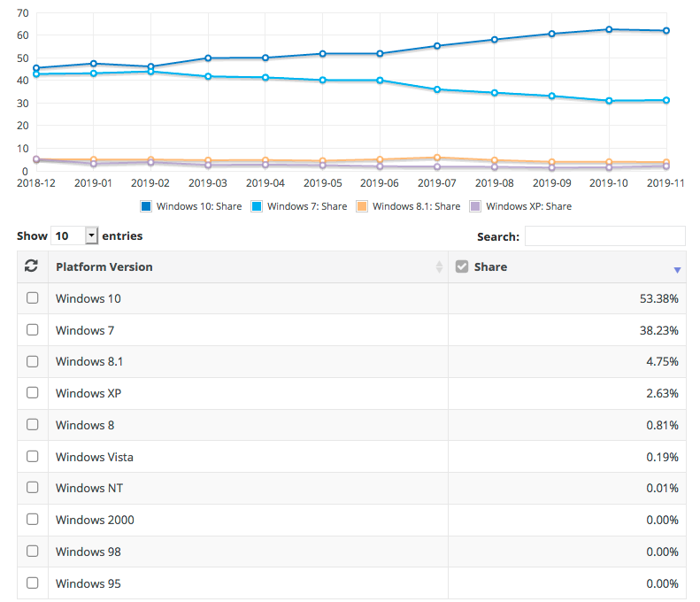This screenshot has height=602, width=700.
Task: Click the refresh icon in table header
Action: (31, 266)
